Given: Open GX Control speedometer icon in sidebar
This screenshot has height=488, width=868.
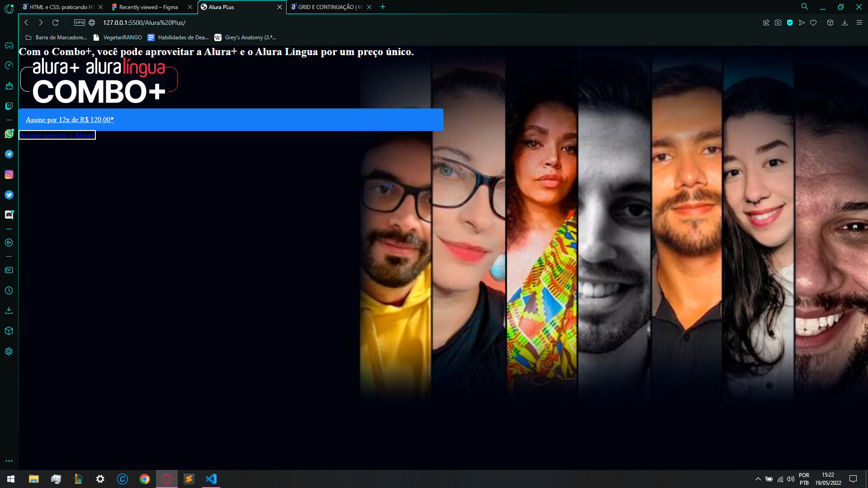Looking at the screenshot, I should [x=9, y=66].
